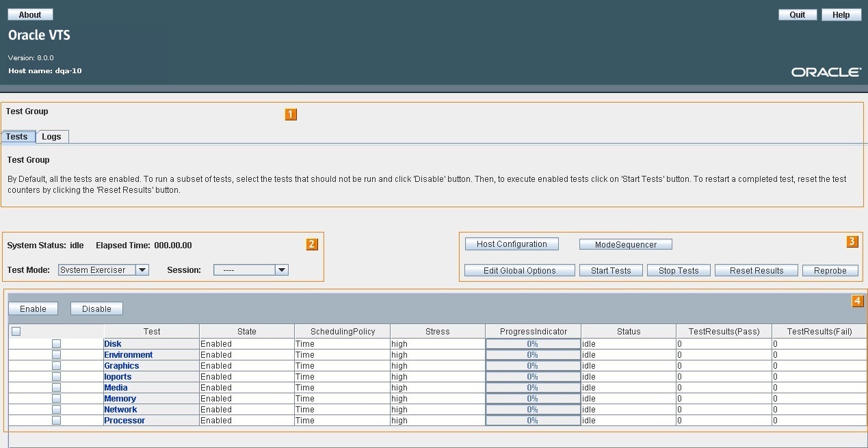
Task: Click the ProgressIndicator column header
Action: pyautogui.click(x=534, y=331)
